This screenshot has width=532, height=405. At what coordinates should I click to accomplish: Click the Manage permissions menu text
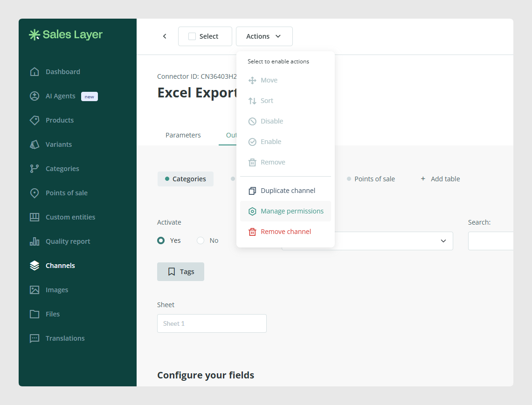[x=292, y=211]
